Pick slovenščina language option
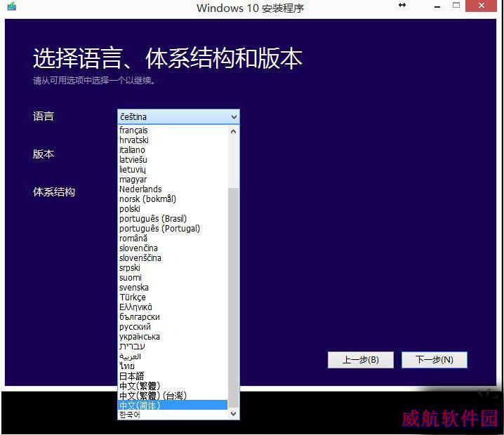 tap(173, 258)
